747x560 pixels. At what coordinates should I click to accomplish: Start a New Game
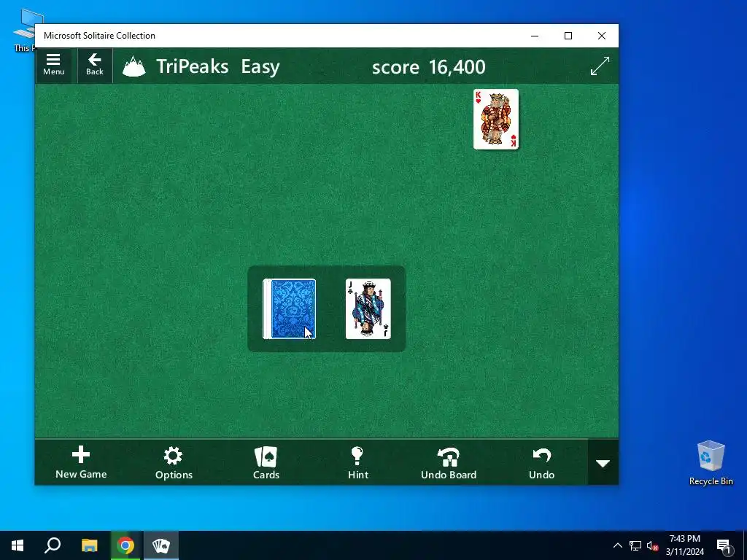pos(81,462)
